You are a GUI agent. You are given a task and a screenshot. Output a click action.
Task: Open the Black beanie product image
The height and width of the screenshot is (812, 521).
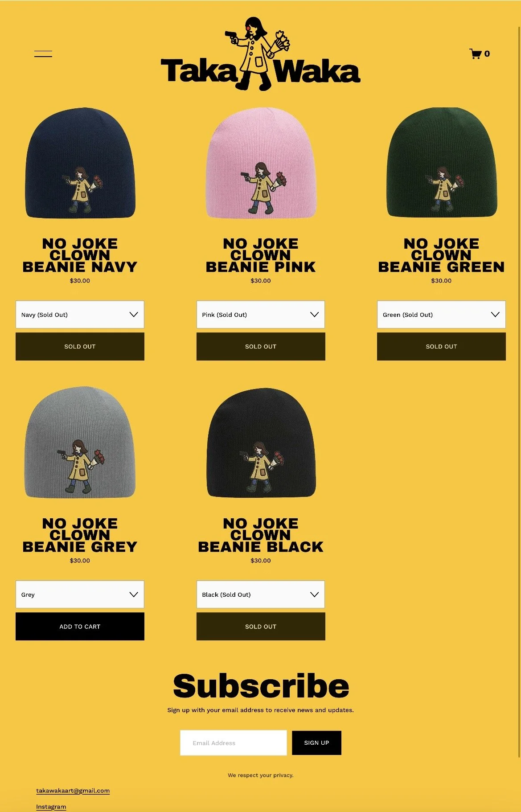[261, 443]
